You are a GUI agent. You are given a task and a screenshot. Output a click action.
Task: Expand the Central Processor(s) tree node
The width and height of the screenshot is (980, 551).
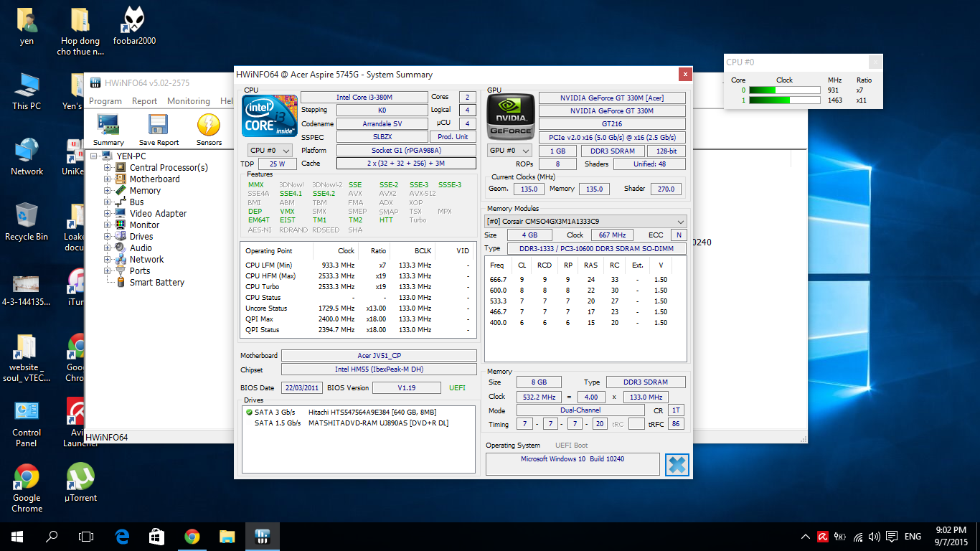tap(108, 168)
